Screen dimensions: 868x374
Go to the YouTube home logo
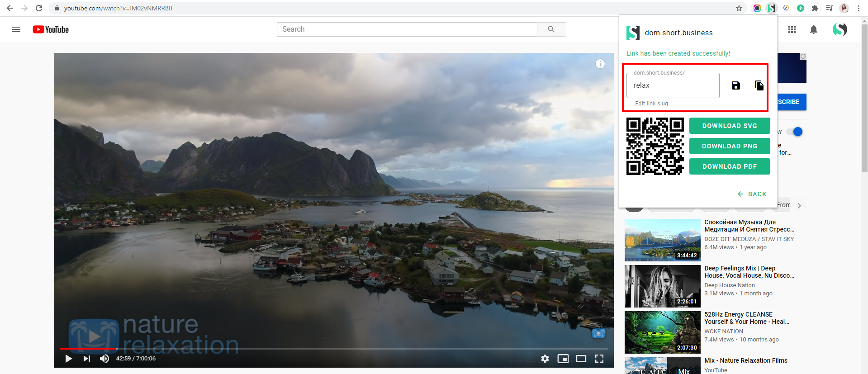point(51,29)
